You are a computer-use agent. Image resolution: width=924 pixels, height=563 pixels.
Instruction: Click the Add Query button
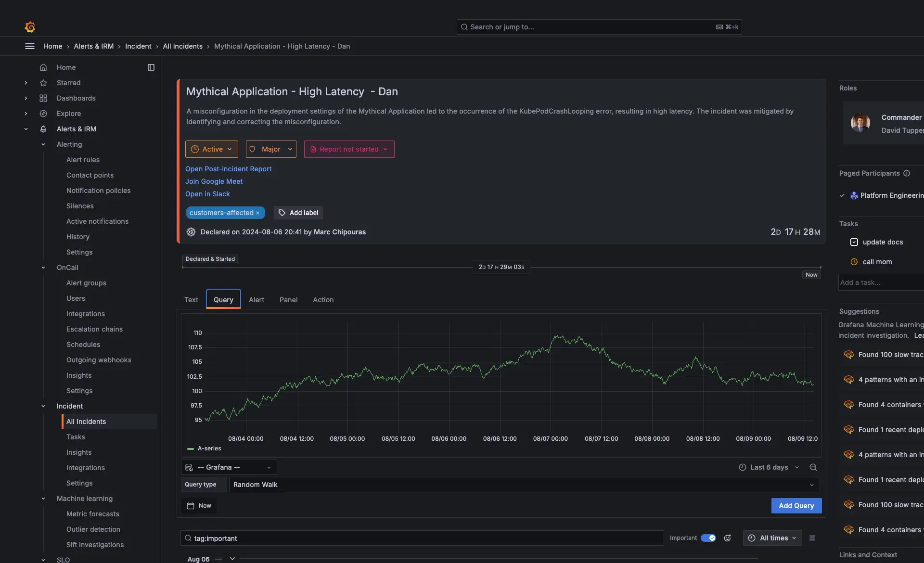(x=796, y=506)
